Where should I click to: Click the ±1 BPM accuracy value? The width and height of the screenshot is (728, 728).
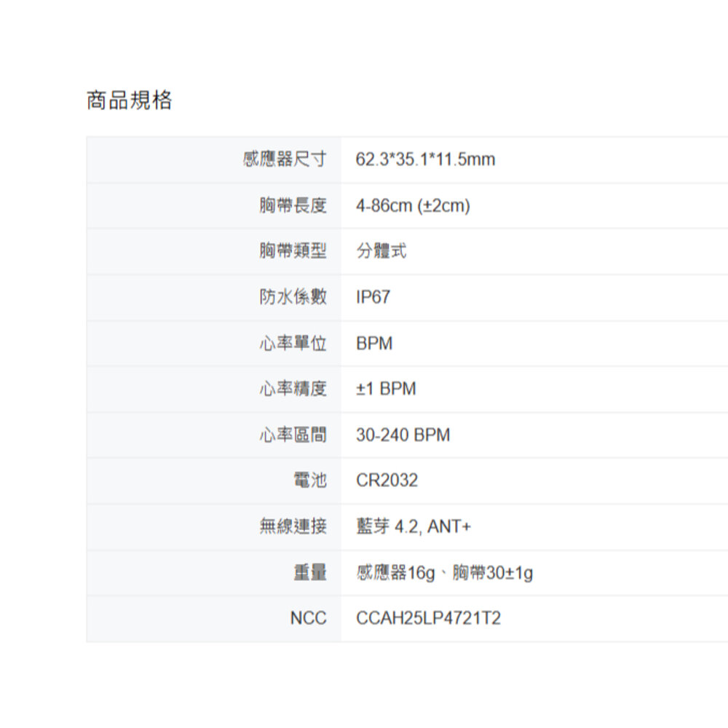386,389
